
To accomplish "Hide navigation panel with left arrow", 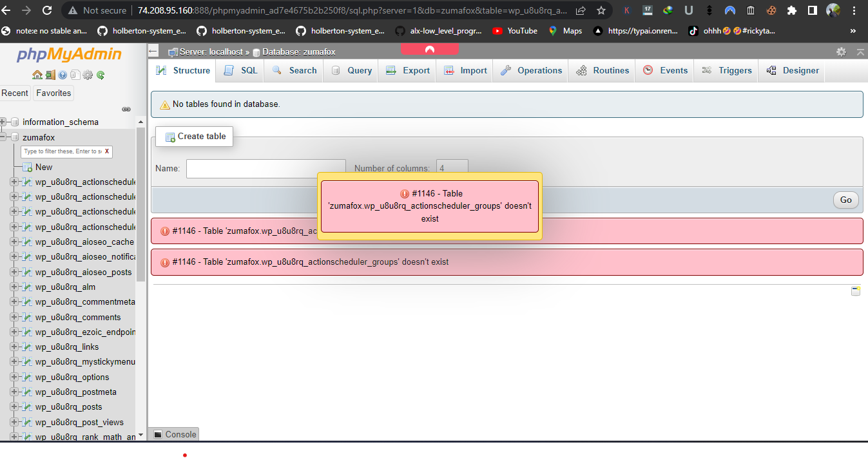I will click(x=153, y=52).
